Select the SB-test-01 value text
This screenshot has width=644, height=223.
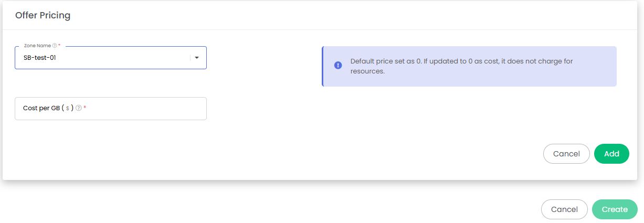tap(39, 58)
